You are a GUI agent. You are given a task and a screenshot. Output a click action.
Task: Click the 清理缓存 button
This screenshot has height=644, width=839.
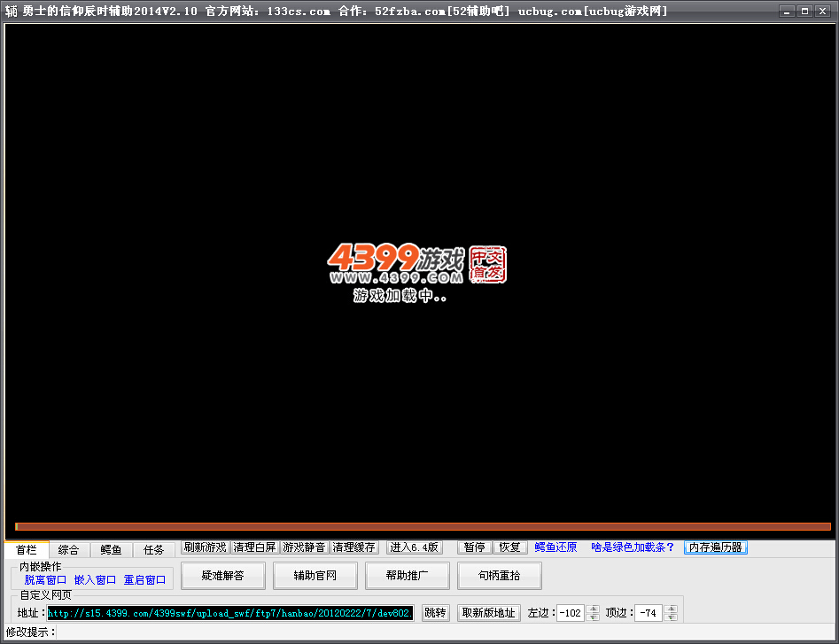coord(353,547)
